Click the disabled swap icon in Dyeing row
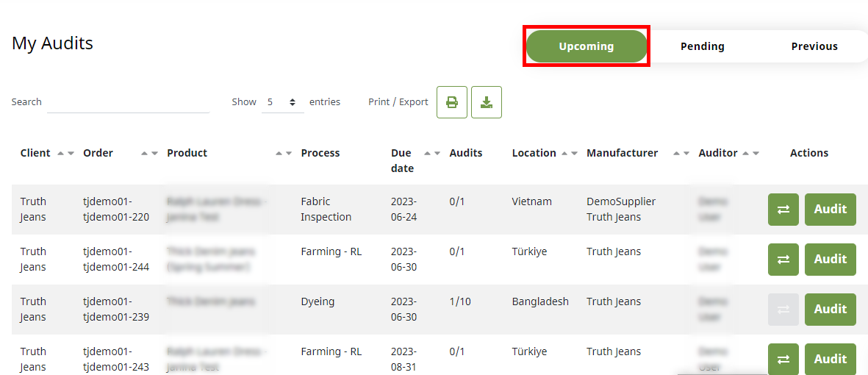The height and width of the screenshot is (375, 868). pyautogui.click(x=783, y=310)
